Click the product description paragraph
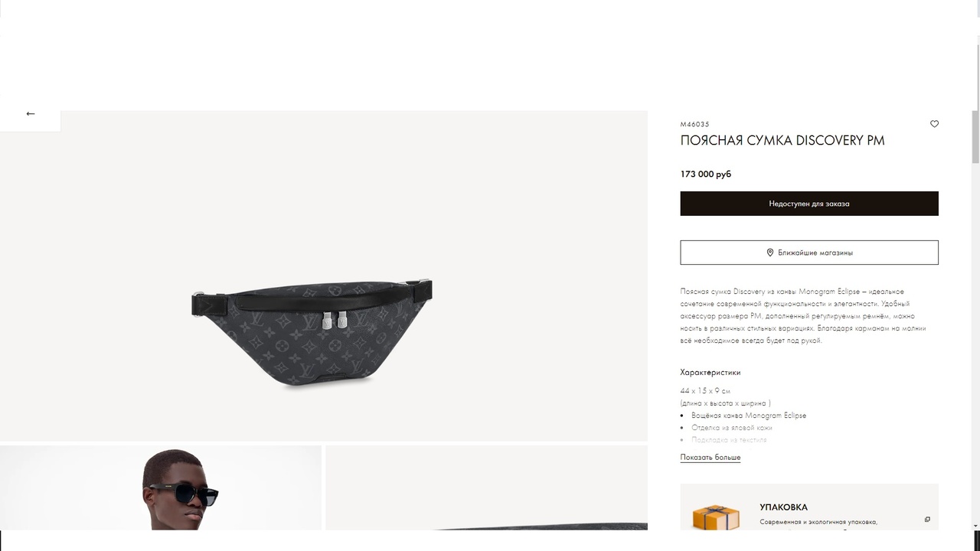 point(804,316)
